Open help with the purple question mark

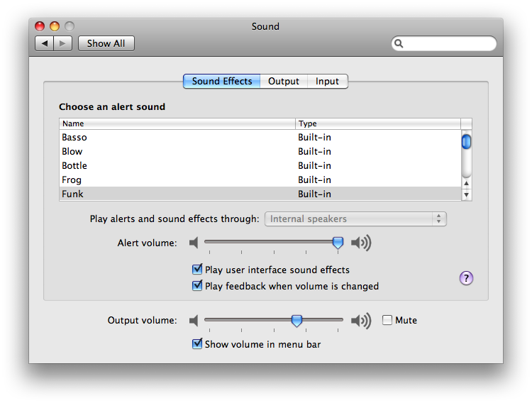[466, 278]
